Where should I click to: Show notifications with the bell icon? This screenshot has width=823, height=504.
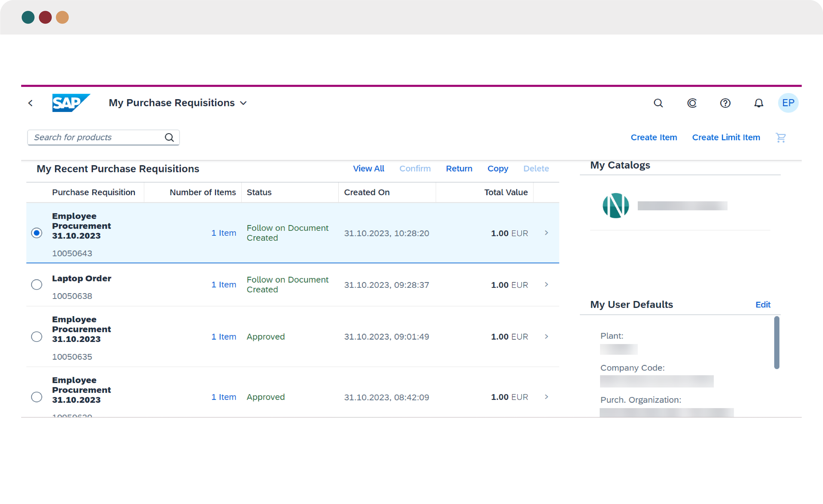(x=759, y=103)
